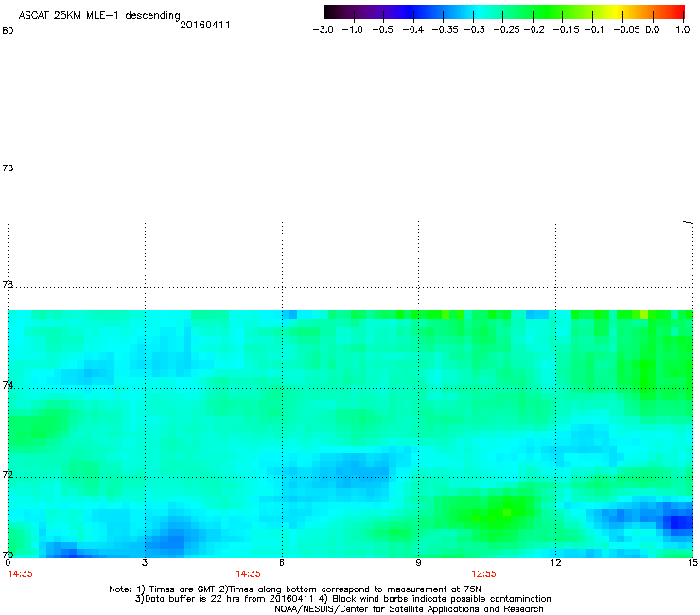The image size is (700, 615).
Task: Click latitude label 80 on the left axis
Action: 8,31
